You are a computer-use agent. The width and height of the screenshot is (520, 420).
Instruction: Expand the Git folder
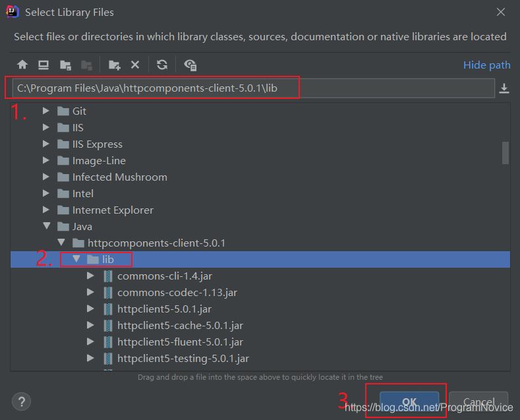coord(45,111)
